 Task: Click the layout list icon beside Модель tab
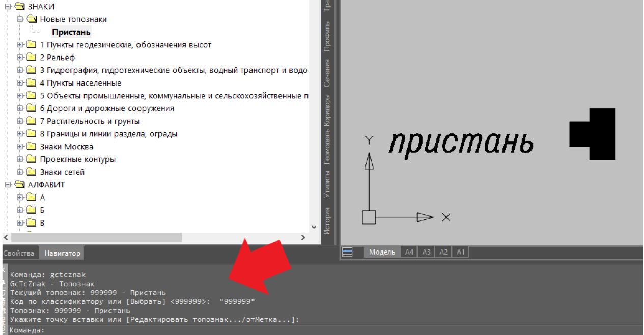click(347, 252)
